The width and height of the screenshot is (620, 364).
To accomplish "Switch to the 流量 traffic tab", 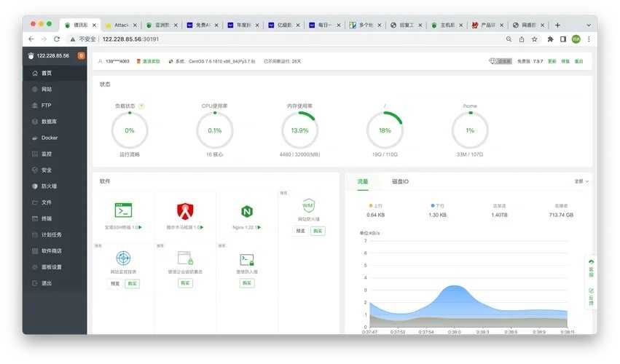I will coord(363,181).
